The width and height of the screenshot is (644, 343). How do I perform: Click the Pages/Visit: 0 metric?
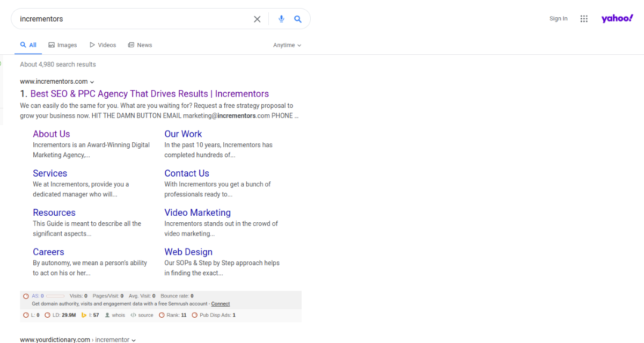[x=108, y=296]
